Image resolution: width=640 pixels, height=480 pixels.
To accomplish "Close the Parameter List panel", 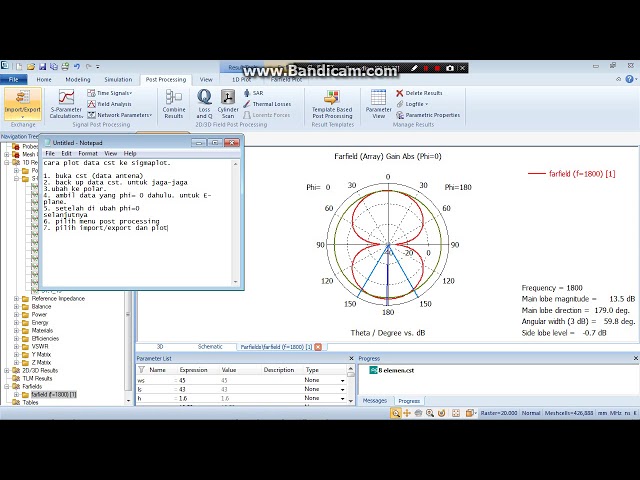I will pyautogui.click(x=351, y=358).
